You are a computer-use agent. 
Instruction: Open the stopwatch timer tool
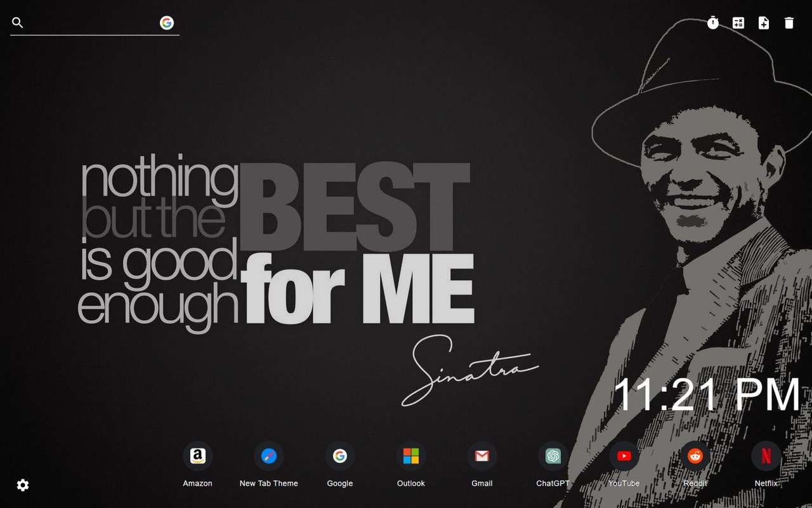[x=713, y=23]
